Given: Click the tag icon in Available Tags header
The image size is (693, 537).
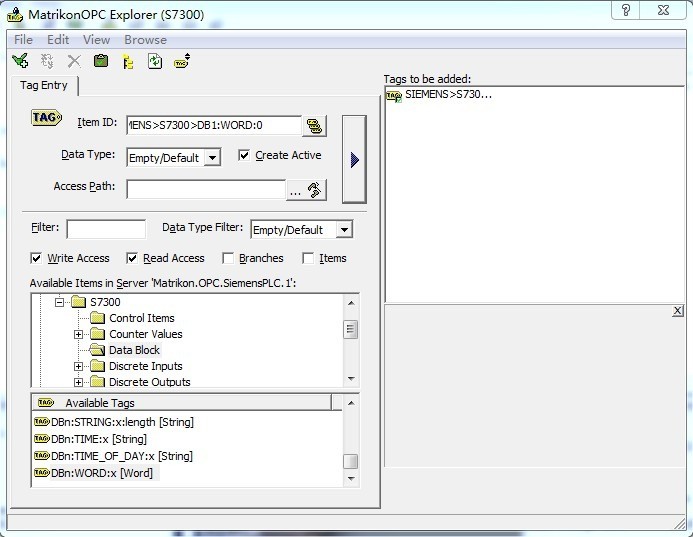Looking at the screenshot, I should pos(46,403).
